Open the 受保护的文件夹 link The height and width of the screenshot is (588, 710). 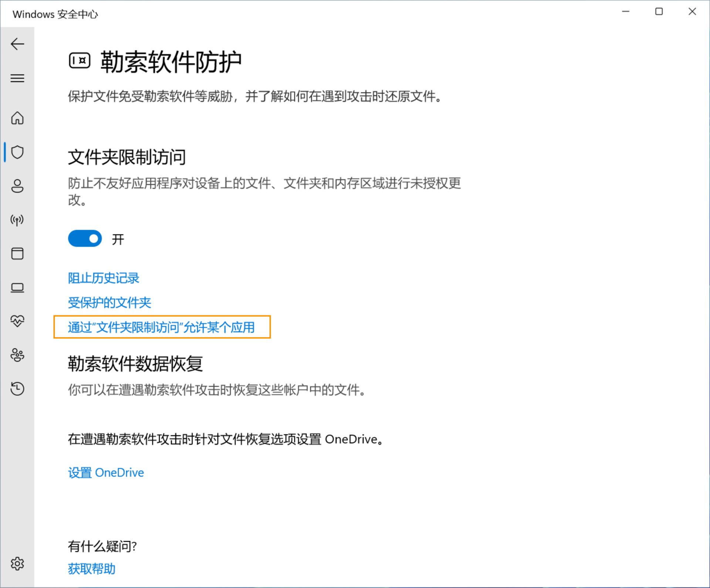[x=109, y=303]
